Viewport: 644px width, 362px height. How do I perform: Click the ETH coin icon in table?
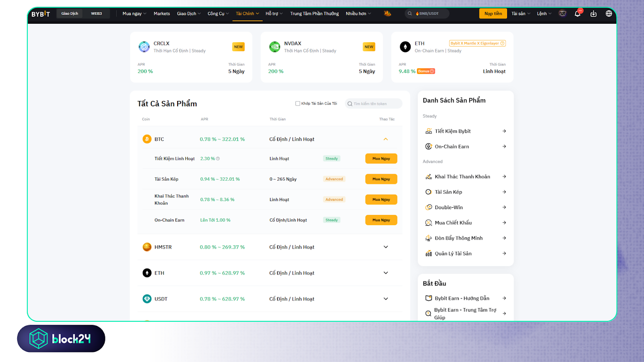[x=147, y=273]
